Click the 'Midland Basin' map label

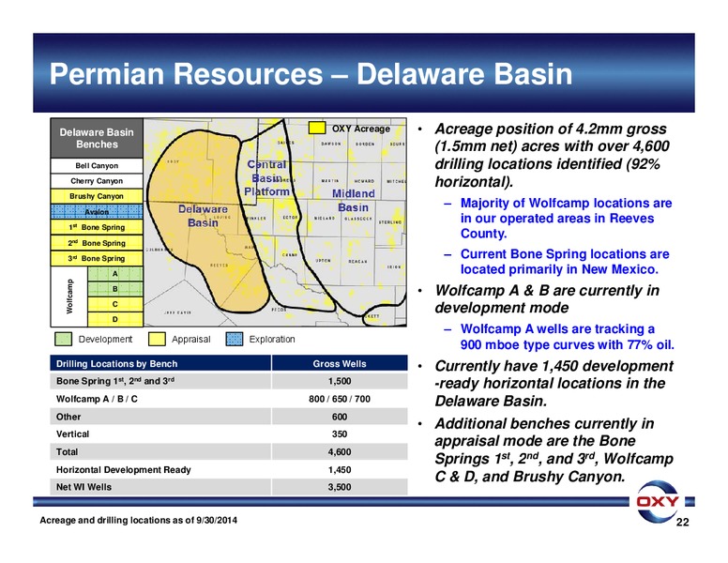(354, 200)
